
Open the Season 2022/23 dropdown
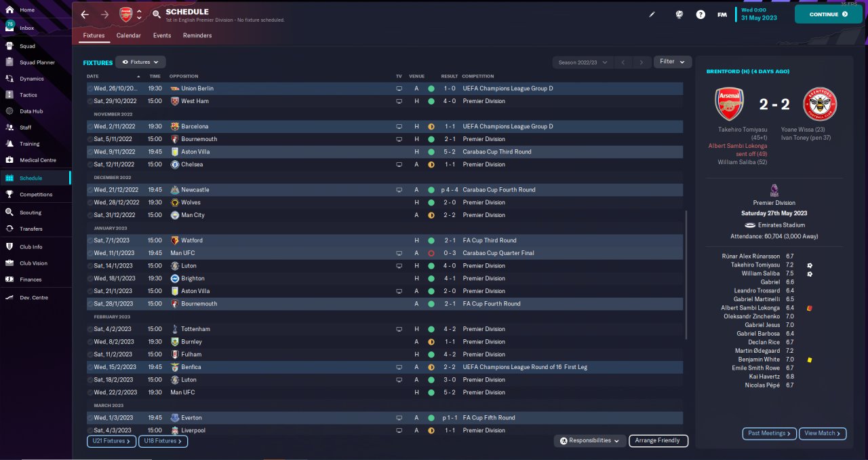tap(583, 62)
